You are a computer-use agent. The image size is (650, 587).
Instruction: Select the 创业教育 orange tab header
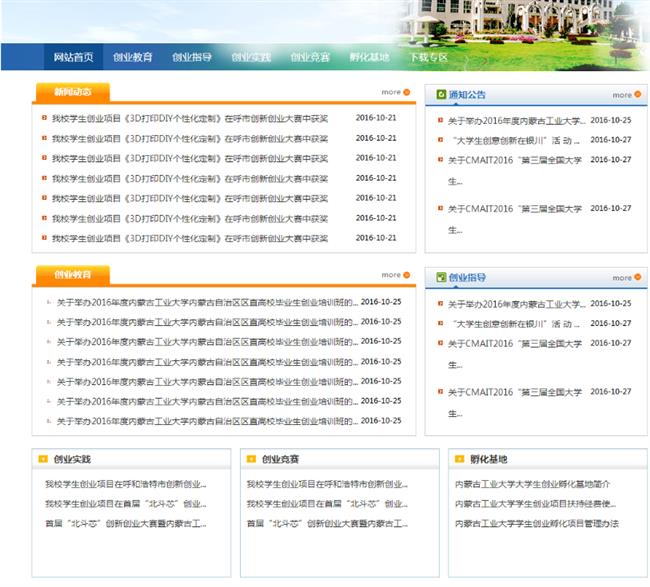point(72,274)
